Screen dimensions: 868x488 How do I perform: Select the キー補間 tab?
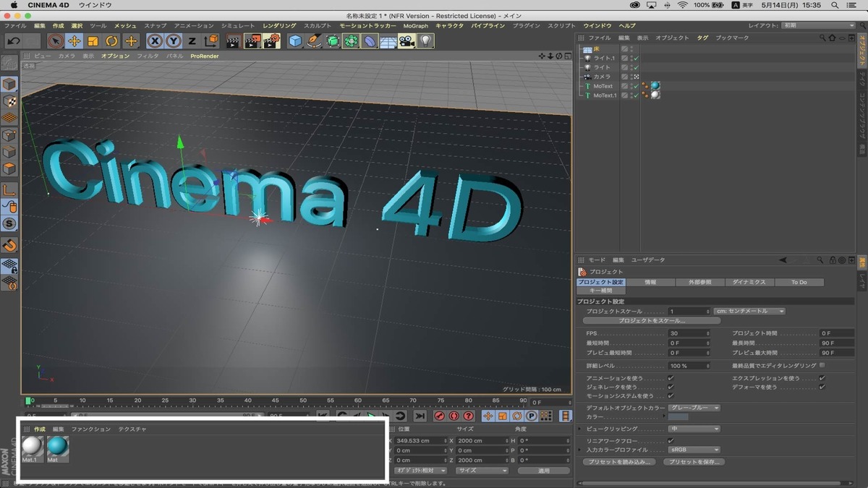click(x=601, y=291)
